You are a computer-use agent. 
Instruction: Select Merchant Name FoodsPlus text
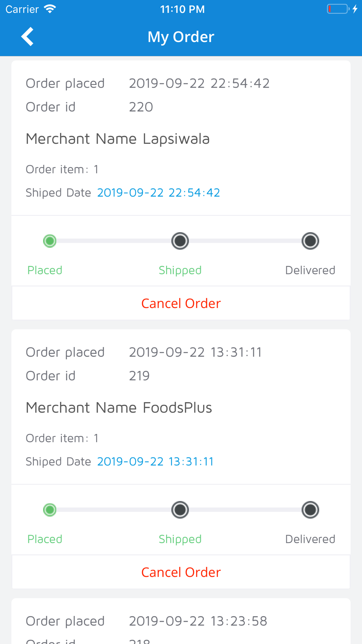[119, 407]
